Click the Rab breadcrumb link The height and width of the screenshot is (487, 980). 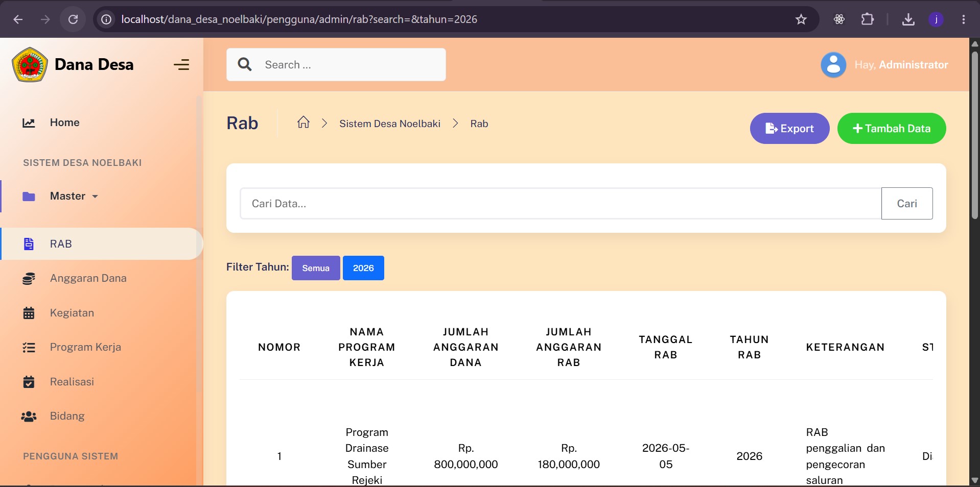click(x=479, y=124)
